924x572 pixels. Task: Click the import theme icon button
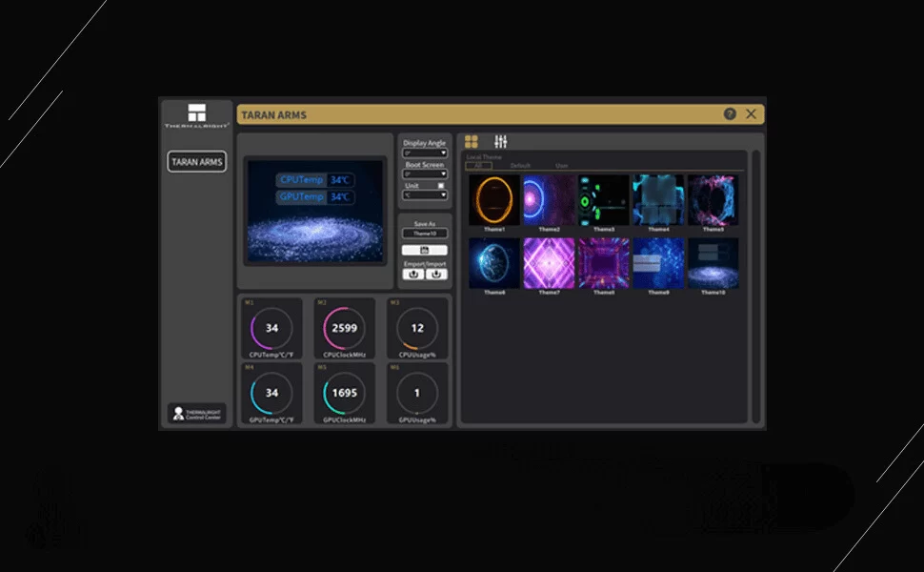[x=436, y=275]
